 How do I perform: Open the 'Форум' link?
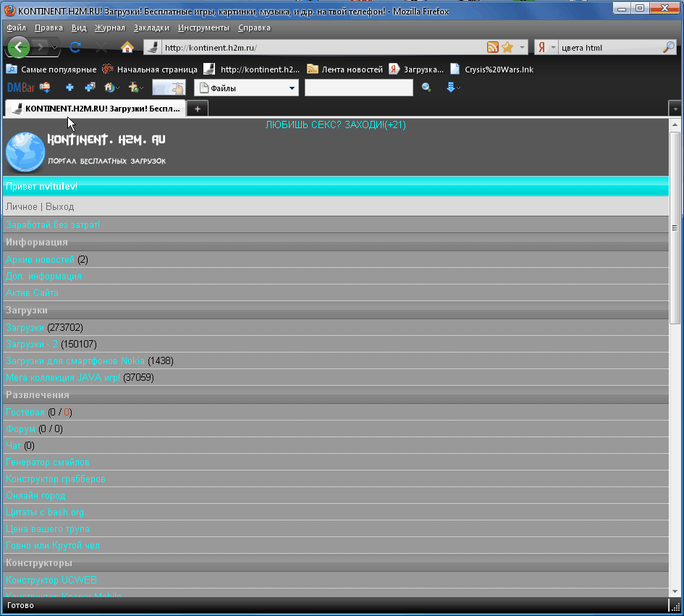coord(20,429)
